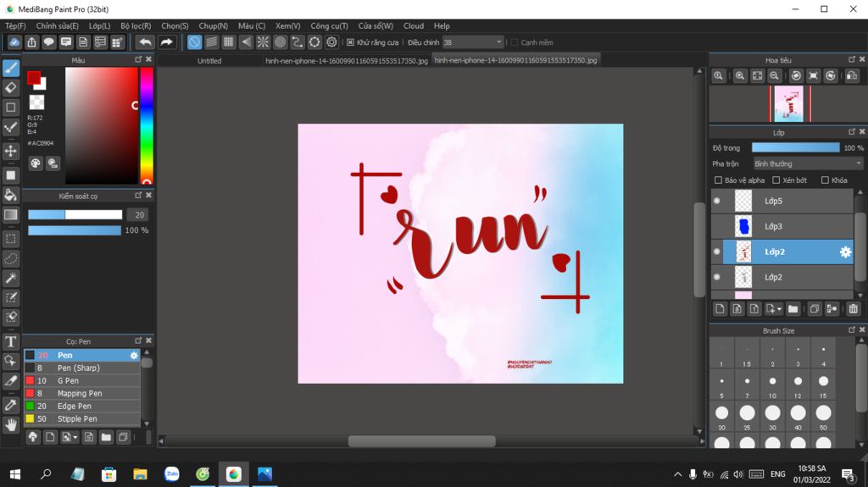The height and width of the screenshot is (487, 868).
Task: Click the Redo arrow in toolbar
Action: pyautogui.click(x=166, y=42)
